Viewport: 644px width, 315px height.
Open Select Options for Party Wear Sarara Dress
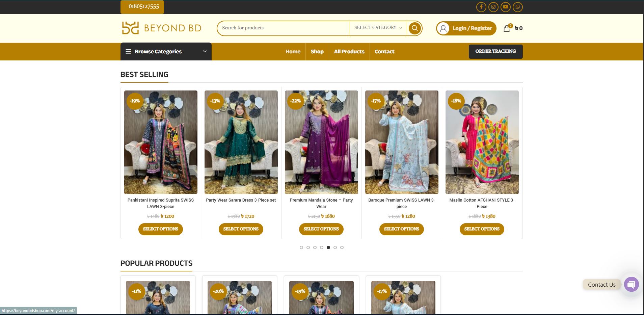click(241, 229)
